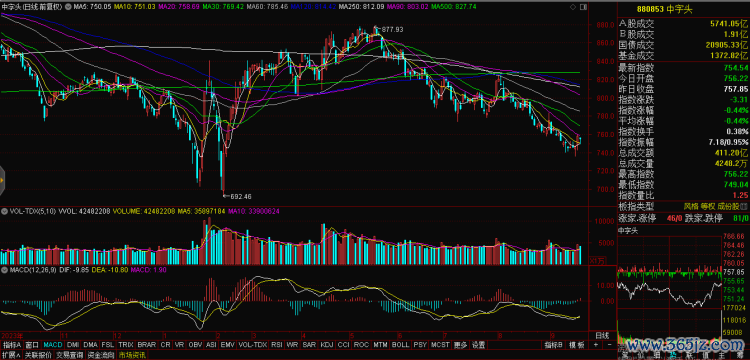750x360 pixels.
Task: Expand the 扩展 panel at bottom left
Action: (11, 355)
